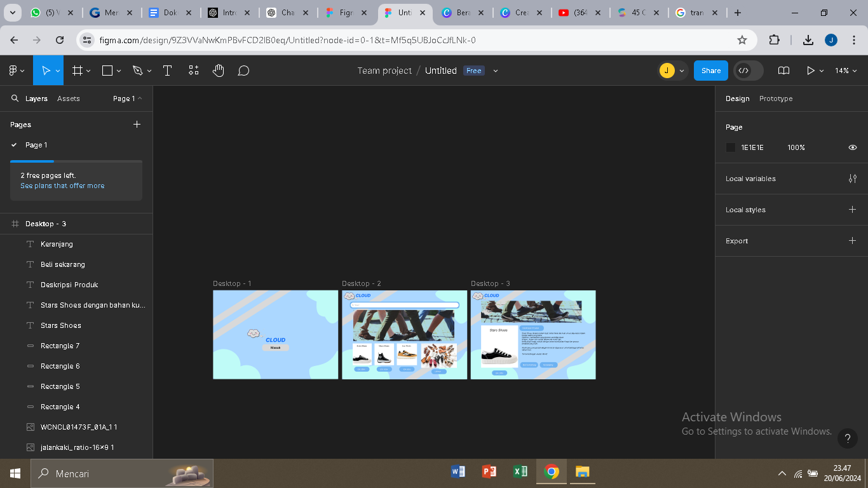Viewport: 868px width, 488px height.
Task: Click the blue Share button
Action: coord(710,71)
